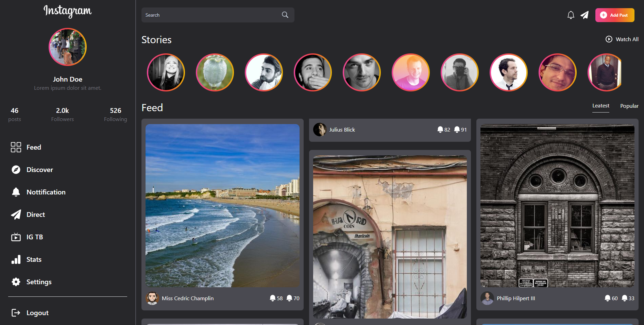Click the bell icon showing 70 on Miss Cedric Champlin post
The height and width of the screenshot is (325, 644).
click(289, 298)
